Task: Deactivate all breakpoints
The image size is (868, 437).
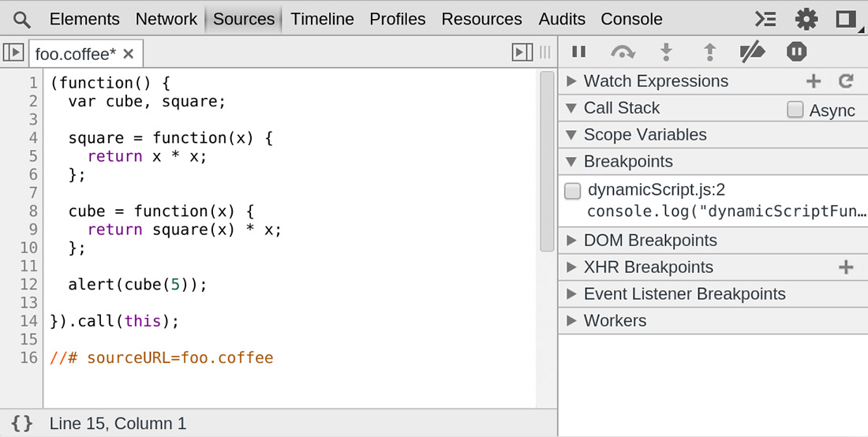Action: tap(752, 52)
